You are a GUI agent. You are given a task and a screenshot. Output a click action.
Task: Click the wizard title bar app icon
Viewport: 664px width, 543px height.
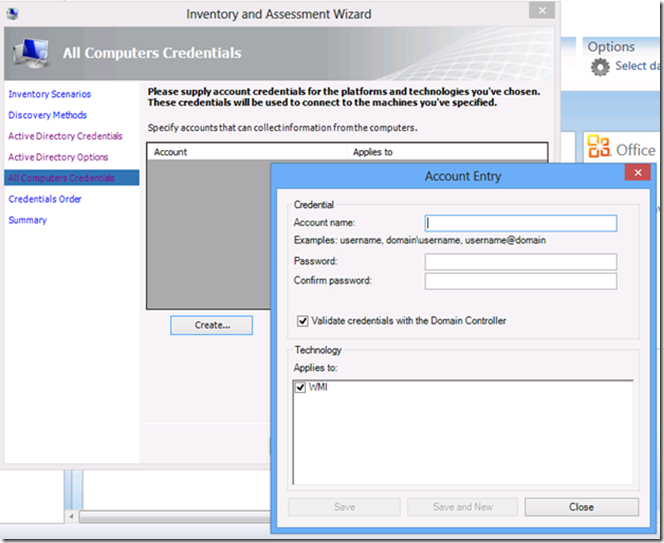[12, 14]
